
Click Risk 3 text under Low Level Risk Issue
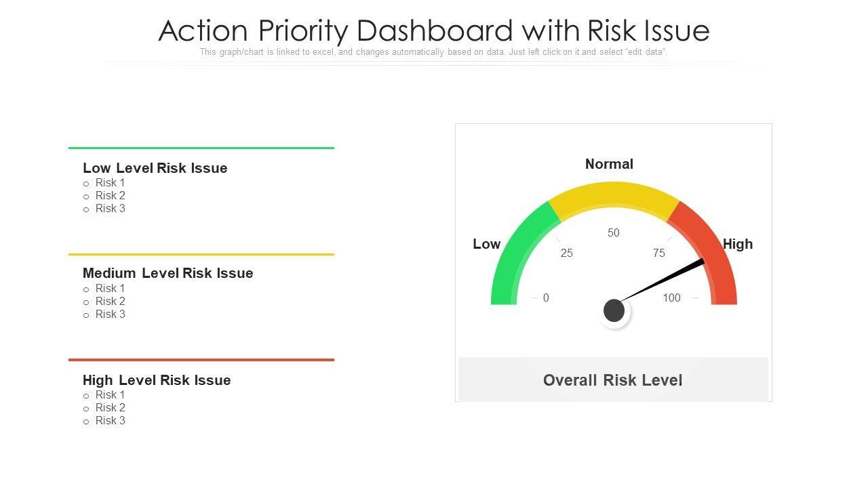111,209
